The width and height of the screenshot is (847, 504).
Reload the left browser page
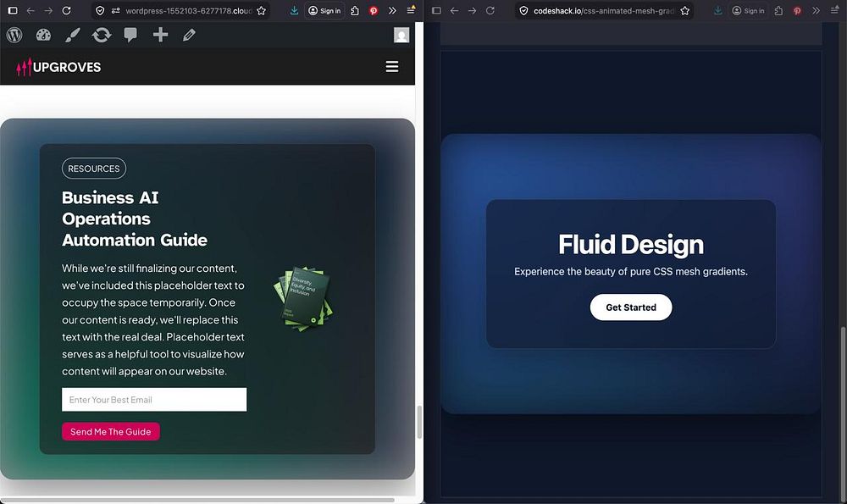click(66, 10)
